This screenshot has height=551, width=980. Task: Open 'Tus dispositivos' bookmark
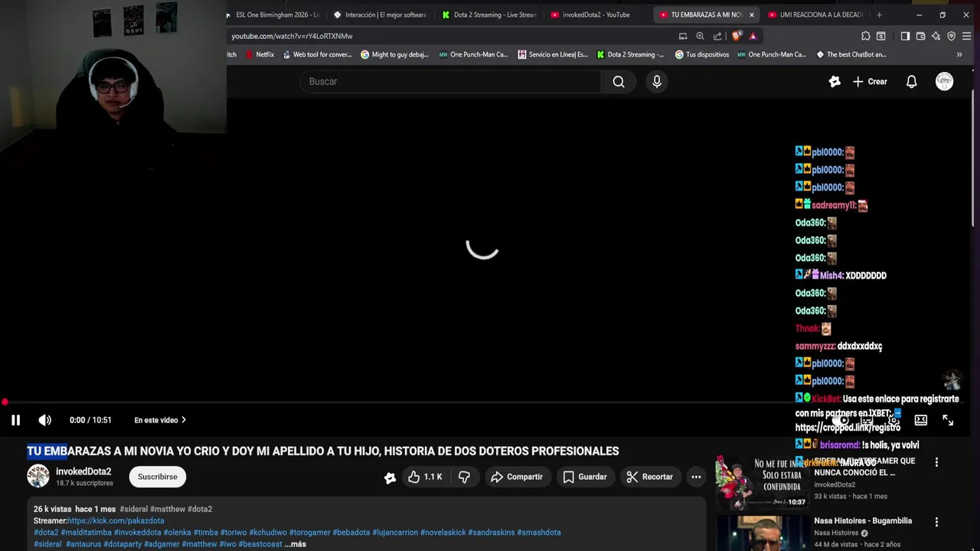coord(702,54)
